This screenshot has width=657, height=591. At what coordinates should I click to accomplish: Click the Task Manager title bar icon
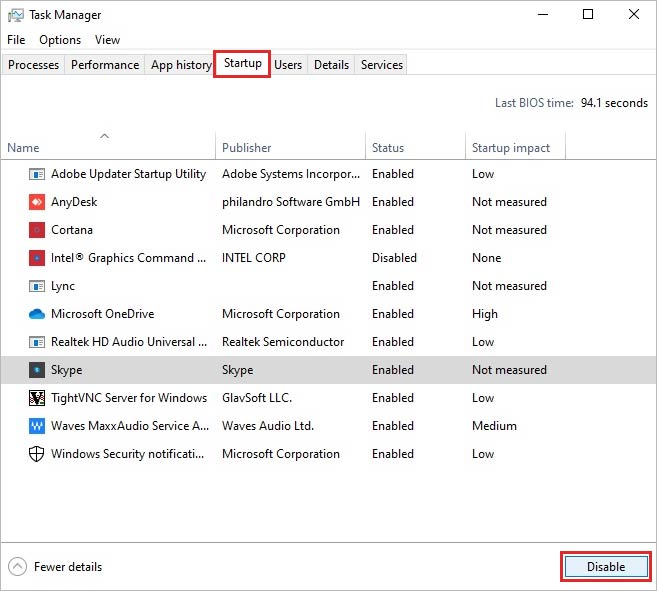point(16,16)
